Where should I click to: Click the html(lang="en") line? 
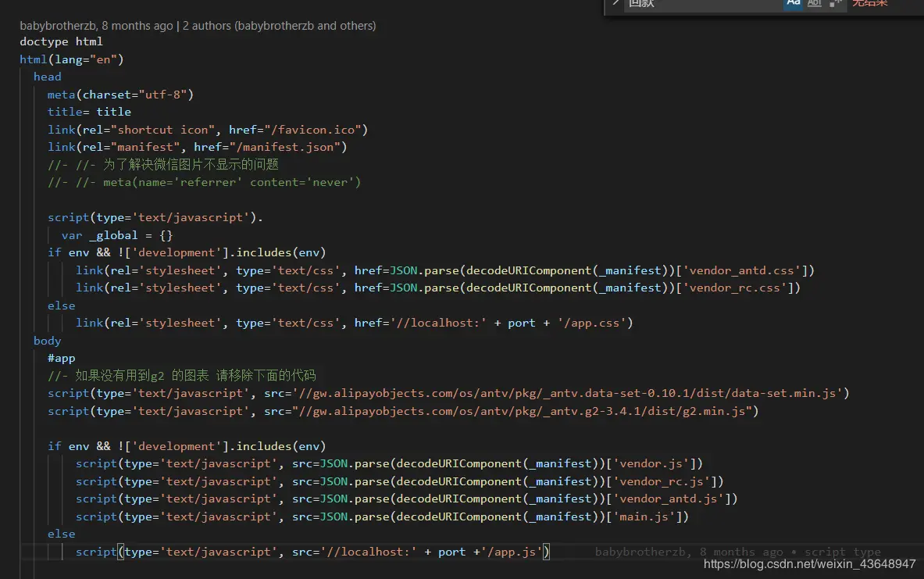click(72, 59)
